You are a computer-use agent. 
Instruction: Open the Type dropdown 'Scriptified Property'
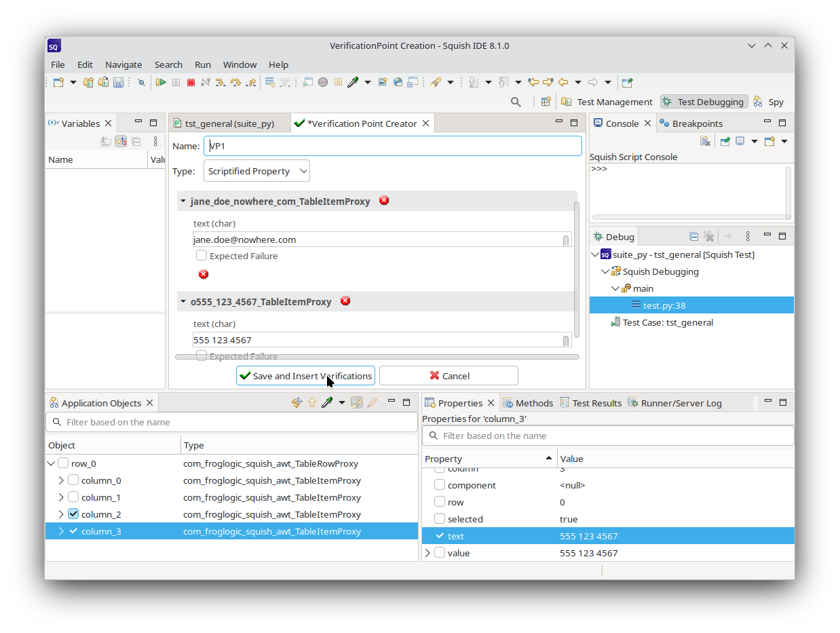256,171
